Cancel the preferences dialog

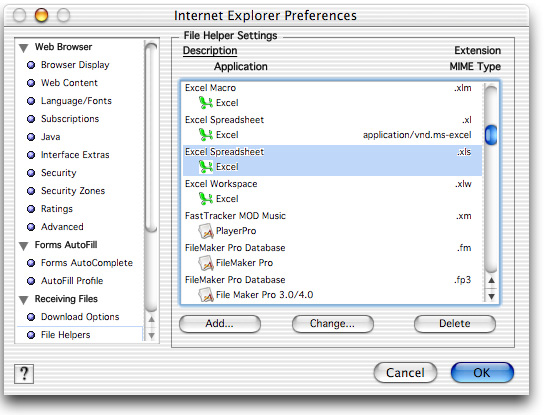click(405, 373)
